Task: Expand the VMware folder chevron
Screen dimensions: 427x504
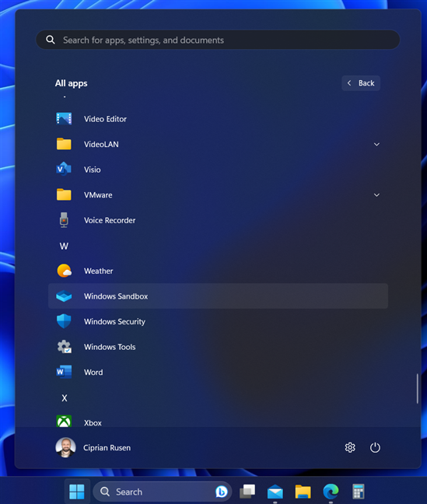Action: click(x=376, y=195)
